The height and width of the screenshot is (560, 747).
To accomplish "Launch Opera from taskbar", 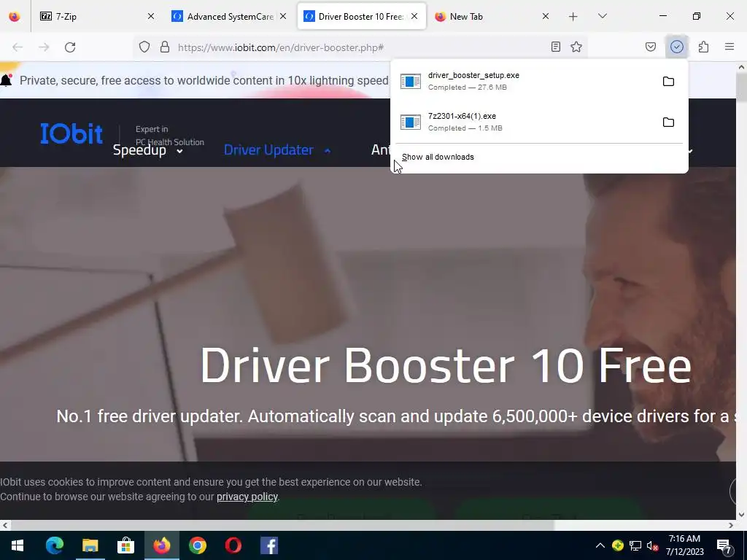I will point(233,545).
